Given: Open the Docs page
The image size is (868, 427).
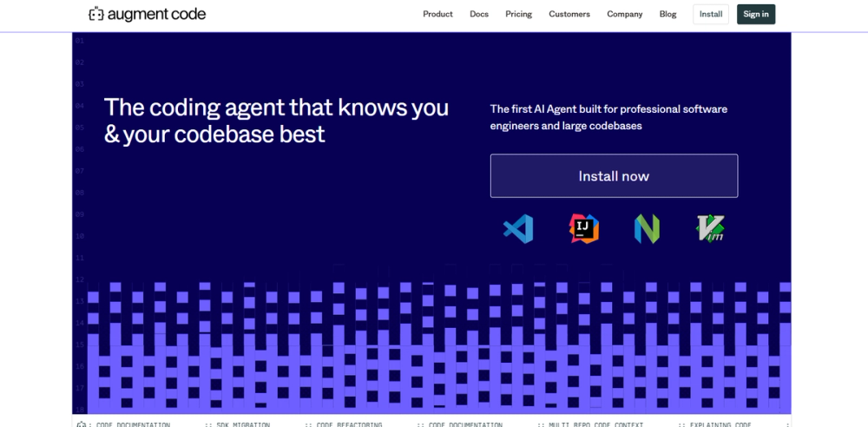Looking at the screenshot, I should click(x=479, y=15).
